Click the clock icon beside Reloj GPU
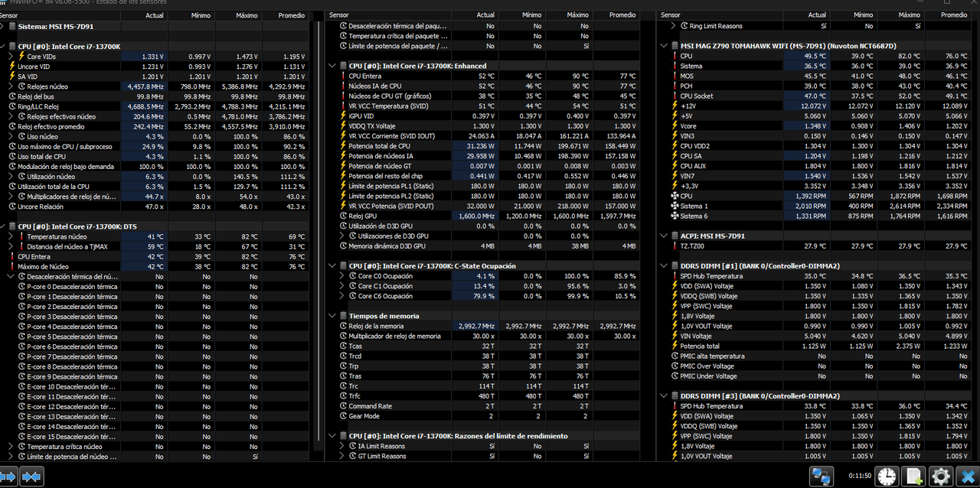 (x=342, y=216)
